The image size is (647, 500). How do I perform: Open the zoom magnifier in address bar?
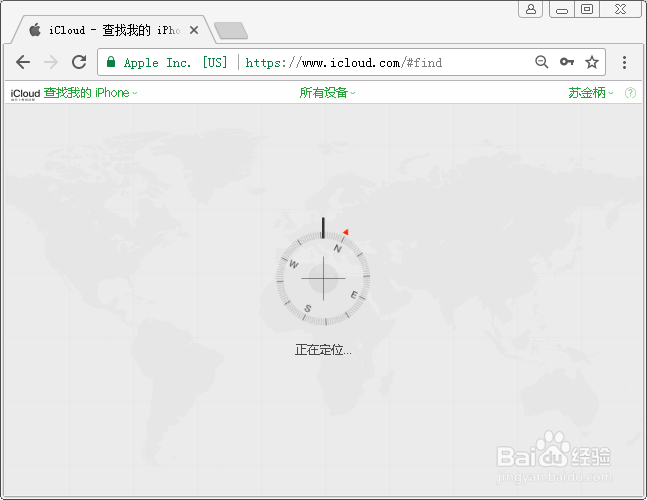(542, 62)
